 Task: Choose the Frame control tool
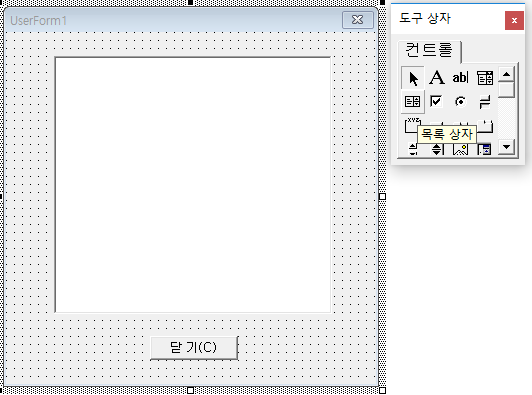point(413,125)
